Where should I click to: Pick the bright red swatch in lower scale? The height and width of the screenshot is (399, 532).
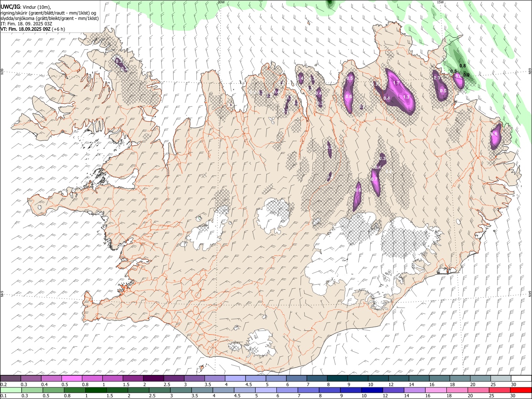(520, 390)
